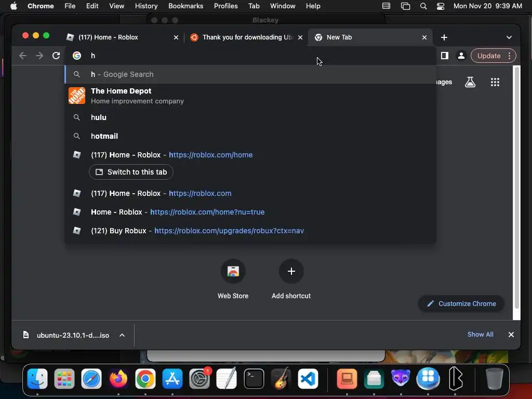Open a new tab with plus icon
This screenshot has height=399, width=532.
click(x=444, y=37)
